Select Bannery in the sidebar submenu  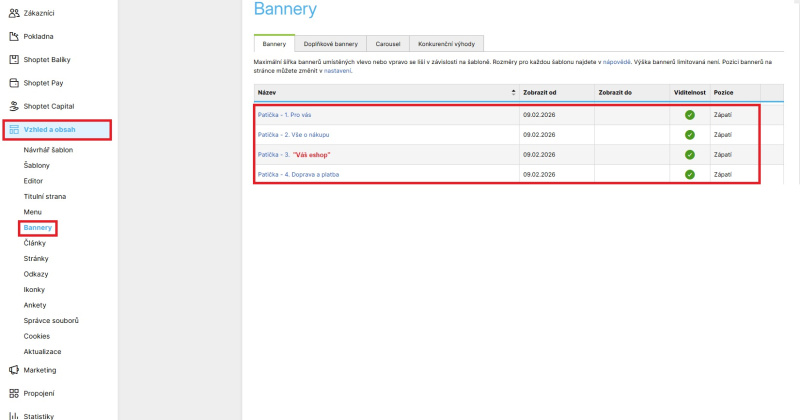click(38, 228)
